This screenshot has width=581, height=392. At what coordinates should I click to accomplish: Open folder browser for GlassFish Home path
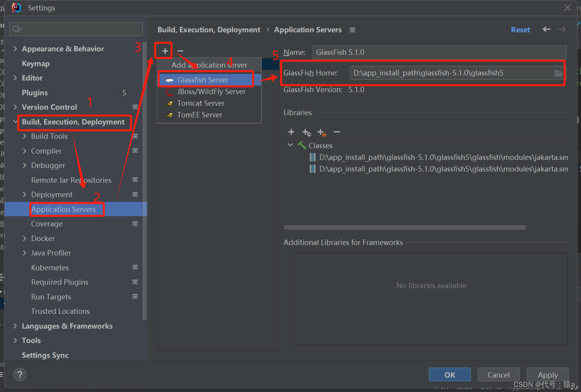coord(559,73)
